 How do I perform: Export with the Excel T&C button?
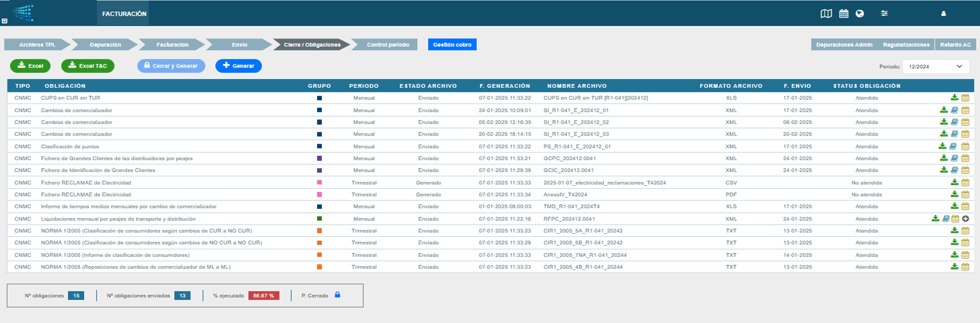click(x=88, y=66)
